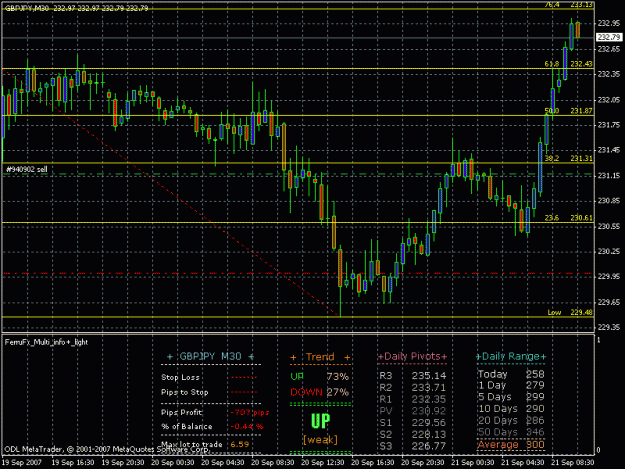The image size is (625, 469).
Task: Select the red dashed diagonal trendline
Action: click(171, 193)
